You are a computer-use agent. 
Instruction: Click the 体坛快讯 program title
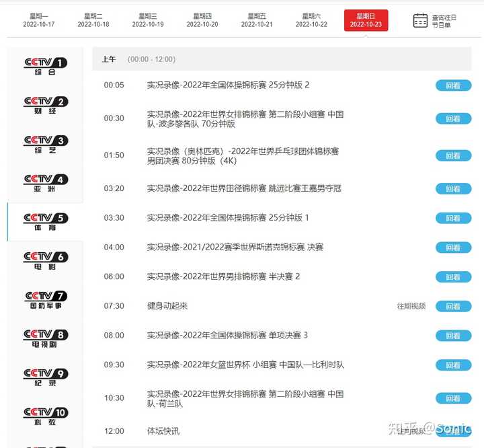click(x=163, y=431)
